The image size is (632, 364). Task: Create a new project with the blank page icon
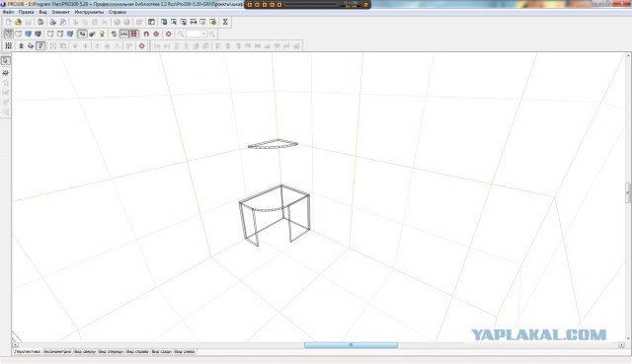click(x=9, y=22)
